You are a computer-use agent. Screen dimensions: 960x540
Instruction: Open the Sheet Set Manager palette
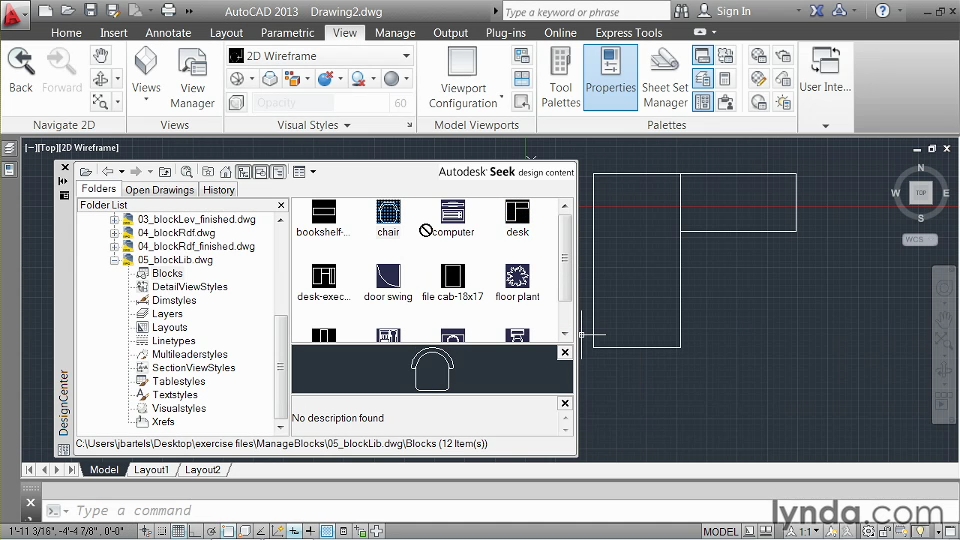[x=665, y=78]
